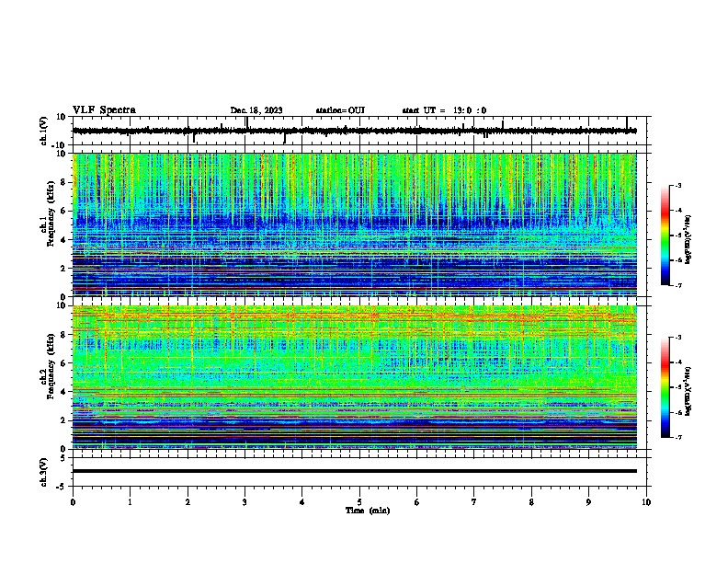Viewport: 728px width, 563px height.
Task: Click the "8" time axis tick label
Action: point(531,502)
